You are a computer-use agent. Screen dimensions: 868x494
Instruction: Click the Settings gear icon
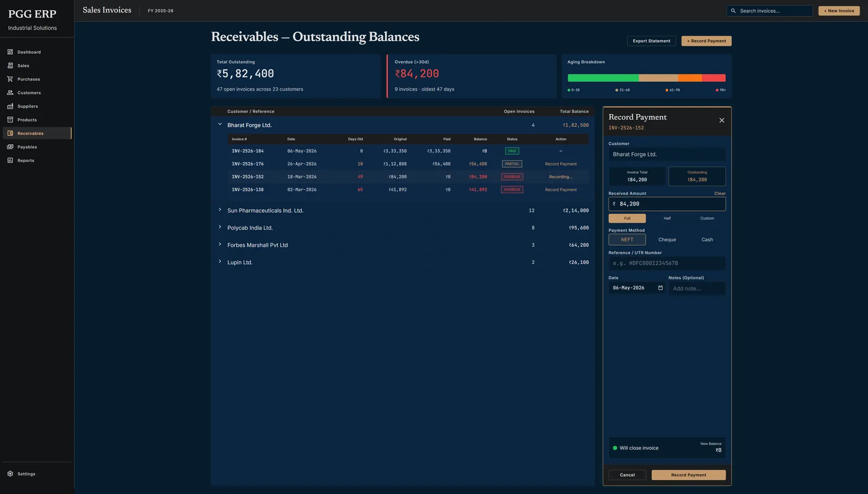[10, 474]
